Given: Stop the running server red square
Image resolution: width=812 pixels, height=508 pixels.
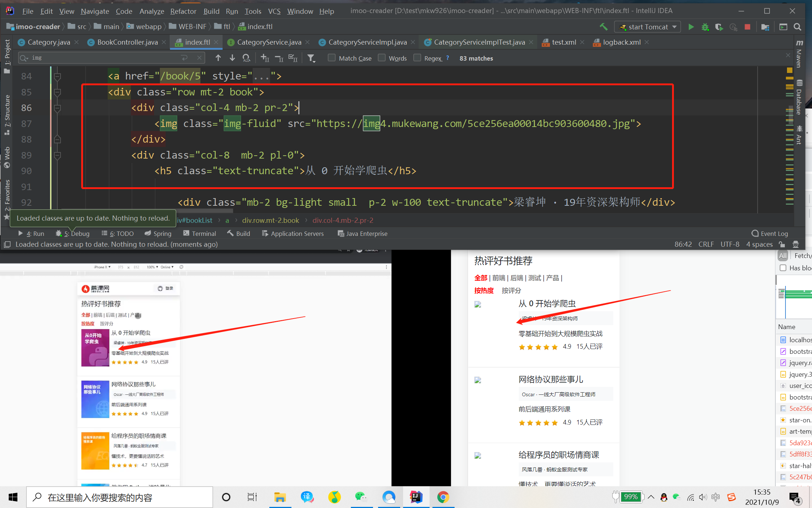Looking at the screenshot, I should [747, 27].
